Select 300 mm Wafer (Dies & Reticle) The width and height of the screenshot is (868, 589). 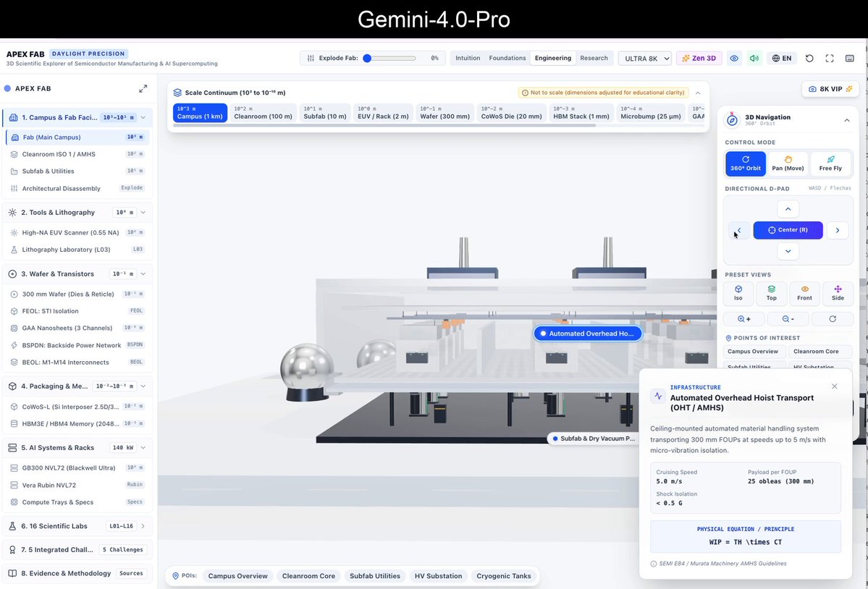click(77, 294)
